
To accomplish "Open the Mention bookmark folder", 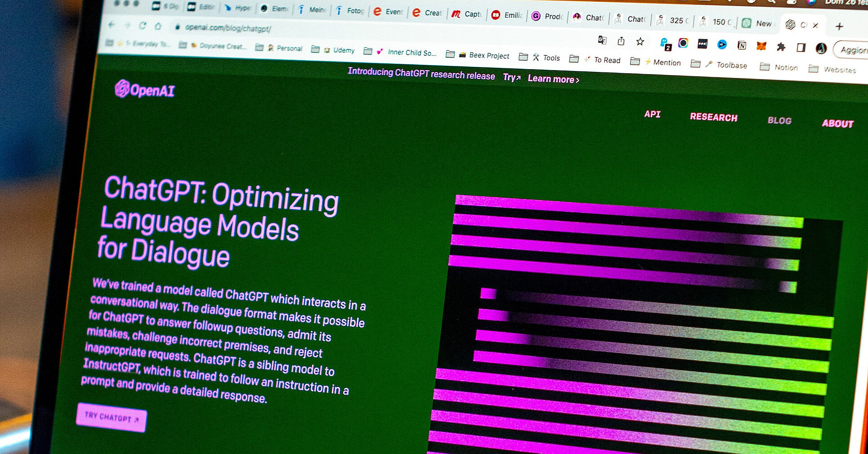I will pos(655,62).
